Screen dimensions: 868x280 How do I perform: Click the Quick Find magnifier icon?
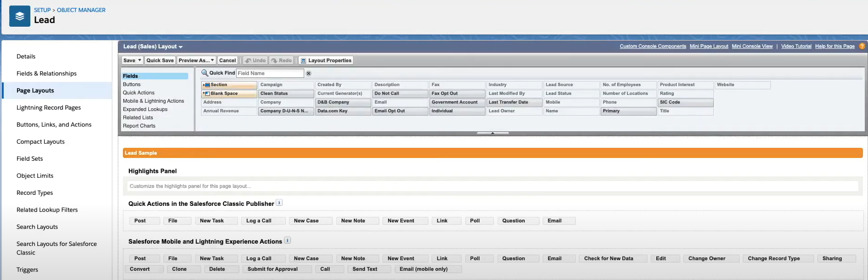point(205,73)
